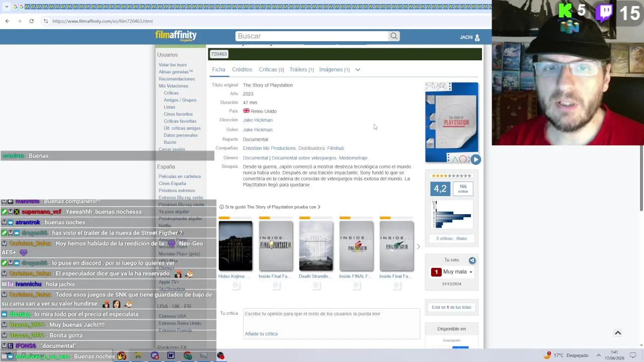Open Word from the taskbar
The image size is (644, 362).
coord(171,355)
